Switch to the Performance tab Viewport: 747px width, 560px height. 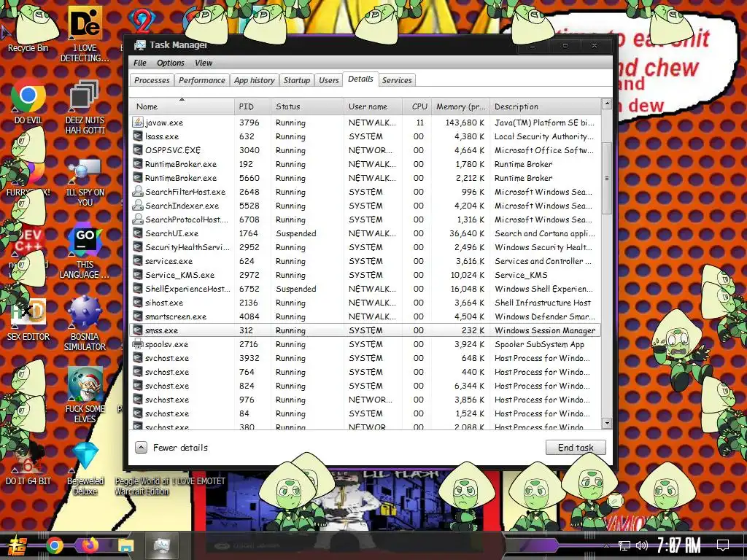pos(202,80)
